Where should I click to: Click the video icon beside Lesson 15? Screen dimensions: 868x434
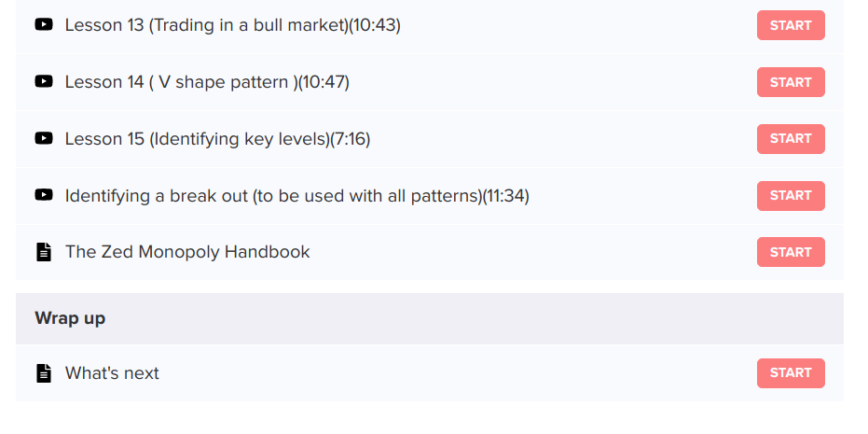click(43, 139)
